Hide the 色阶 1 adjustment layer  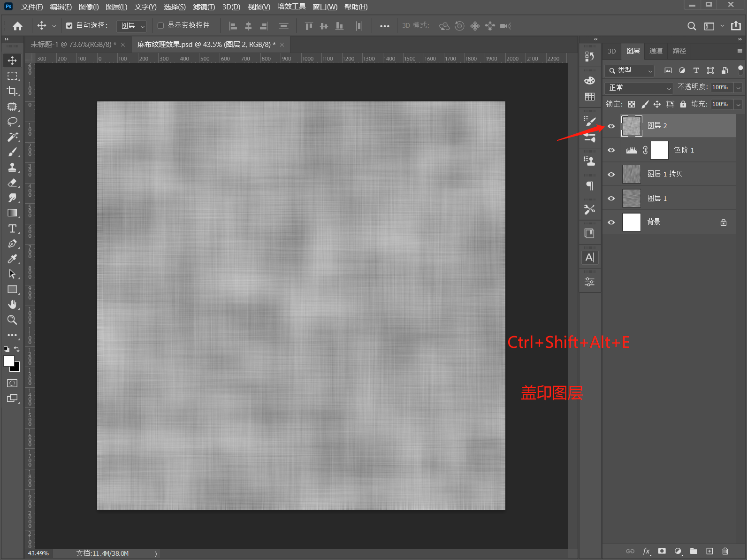[x=611, y=150]
